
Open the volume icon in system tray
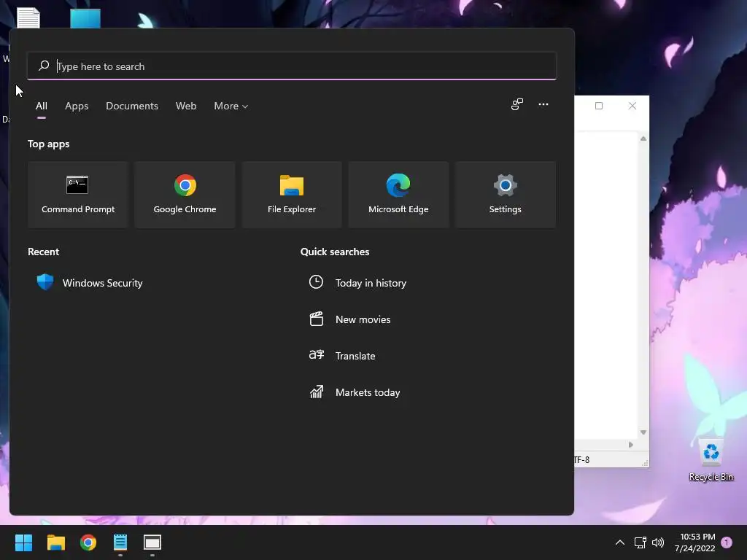coord(658,542)
